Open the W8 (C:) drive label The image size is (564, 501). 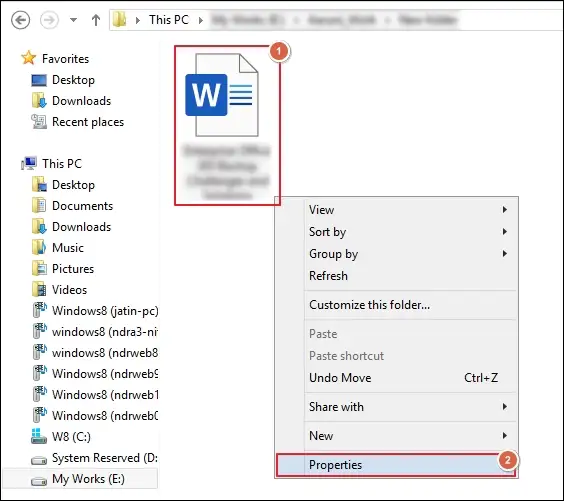click(71, 437)
